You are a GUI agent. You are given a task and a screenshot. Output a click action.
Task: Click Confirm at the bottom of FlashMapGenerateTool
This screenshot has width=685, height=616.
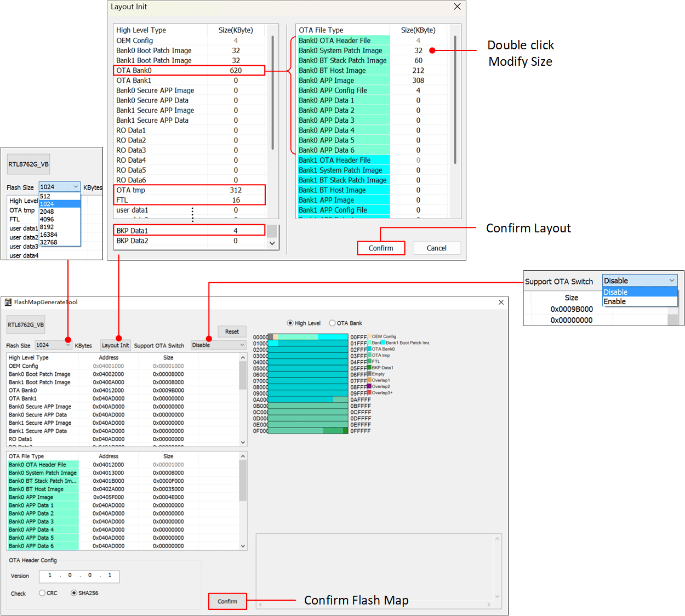coord(227,601)
